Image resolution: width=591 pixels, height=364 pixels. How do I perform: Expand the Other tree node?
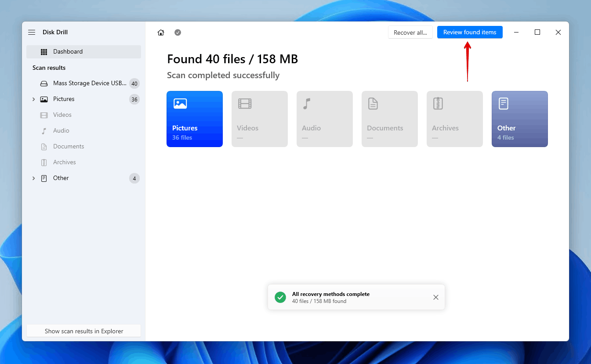tap(33, 178)
